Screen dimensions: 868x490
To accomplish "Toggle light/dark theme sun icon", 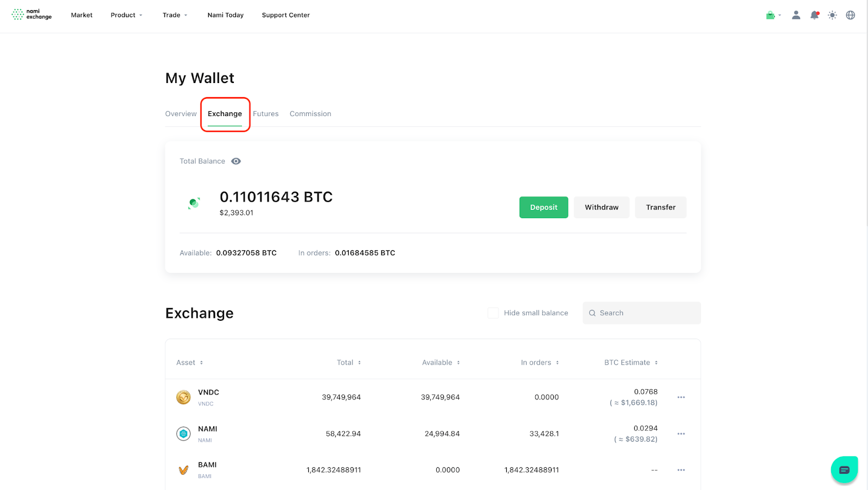I will [x=832, y=15].
